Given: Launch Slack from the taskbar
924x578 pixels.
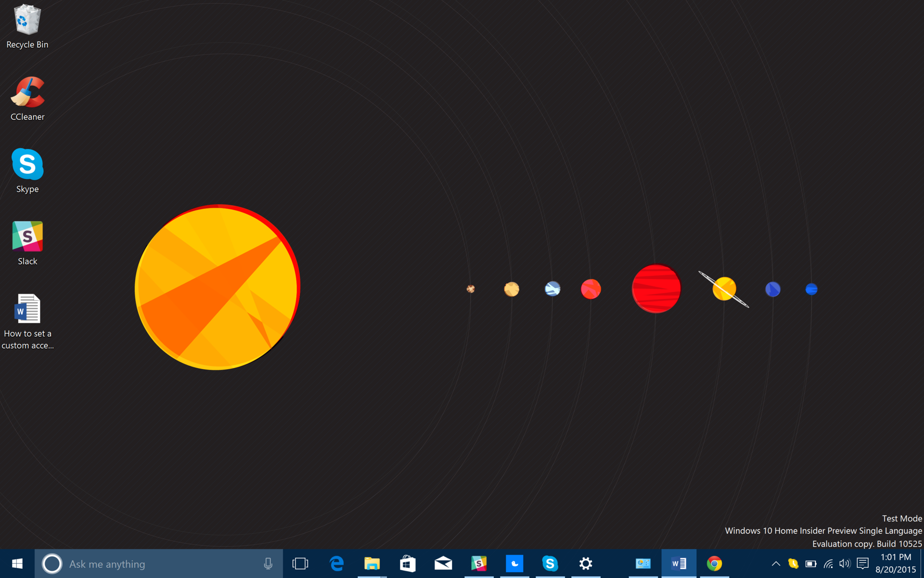Looking at the screenshot, I should 479,564.
